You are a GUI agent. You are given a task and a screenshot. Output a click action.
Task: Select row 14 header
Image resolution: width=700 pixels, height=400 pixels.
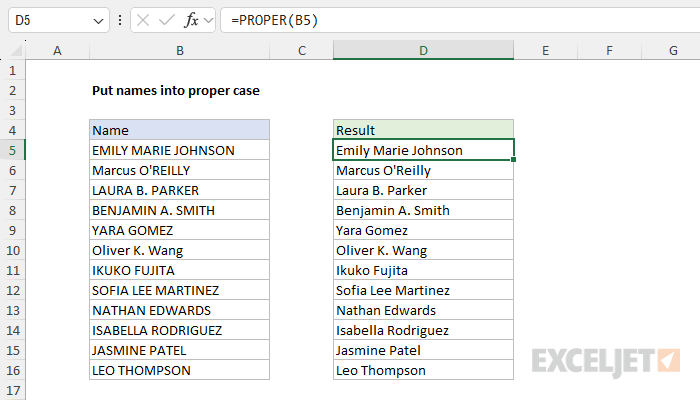pos(12,330)
